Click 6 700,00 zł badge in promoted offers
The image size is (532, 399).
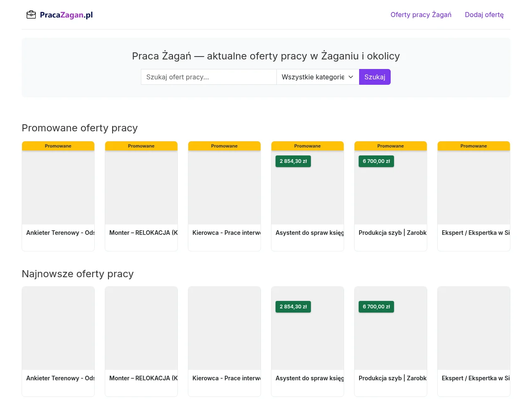pyautogui.click(x=376, y=161)
